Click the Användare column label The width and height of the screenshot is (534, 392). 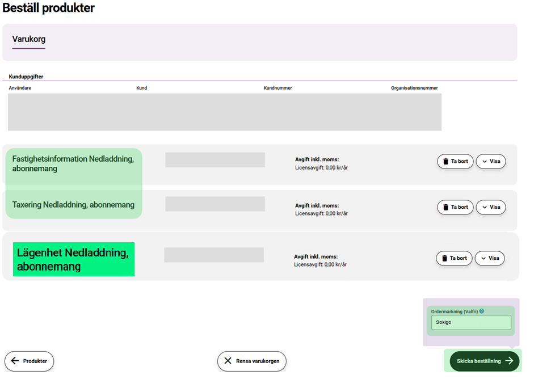pyautogui.click(x=20, y=88)
